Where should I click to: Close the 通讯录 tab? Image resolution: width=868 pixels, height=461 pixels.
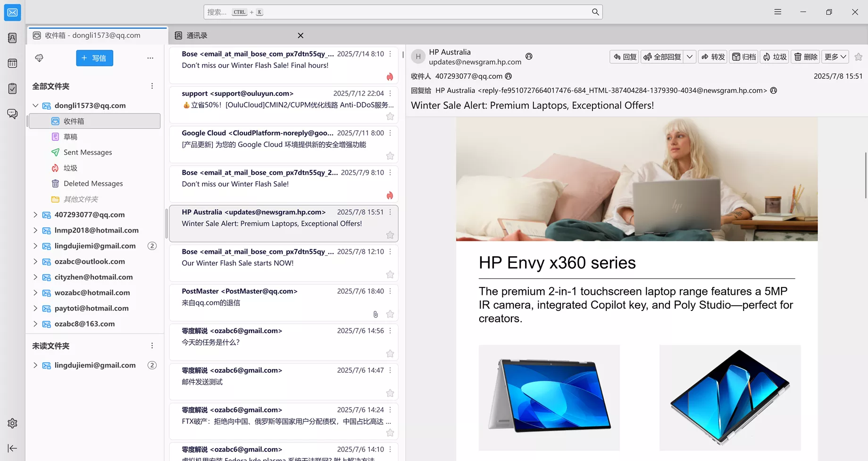tap(300, 35)
